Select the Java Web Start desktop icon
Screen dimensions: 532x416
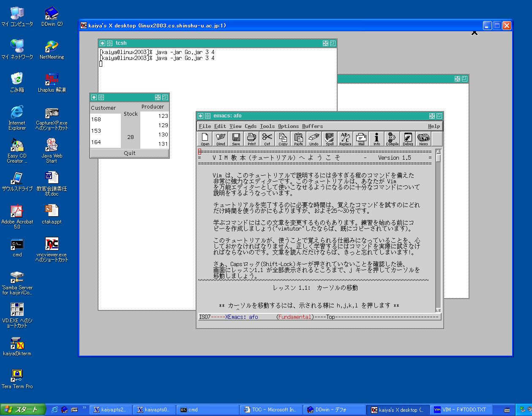pos(52,151)
